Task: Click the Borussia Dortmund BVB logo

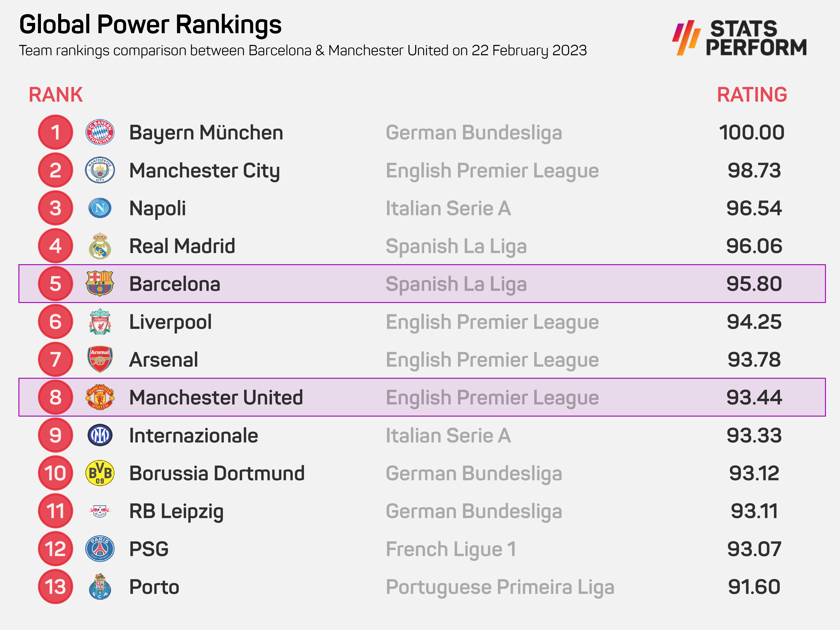Action: click(100, 473)
